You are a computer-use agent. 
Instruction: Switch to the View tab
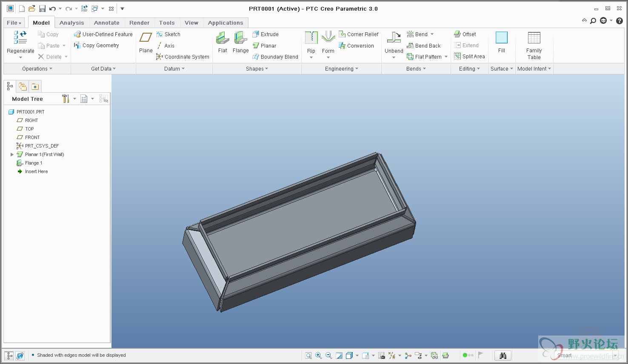click(191, 23)
